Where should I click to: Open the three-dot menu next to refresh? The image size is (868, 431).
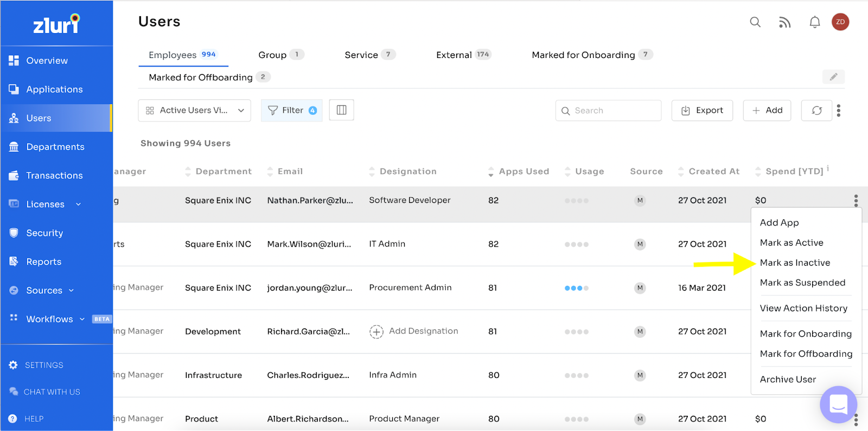tap(839, 111)
